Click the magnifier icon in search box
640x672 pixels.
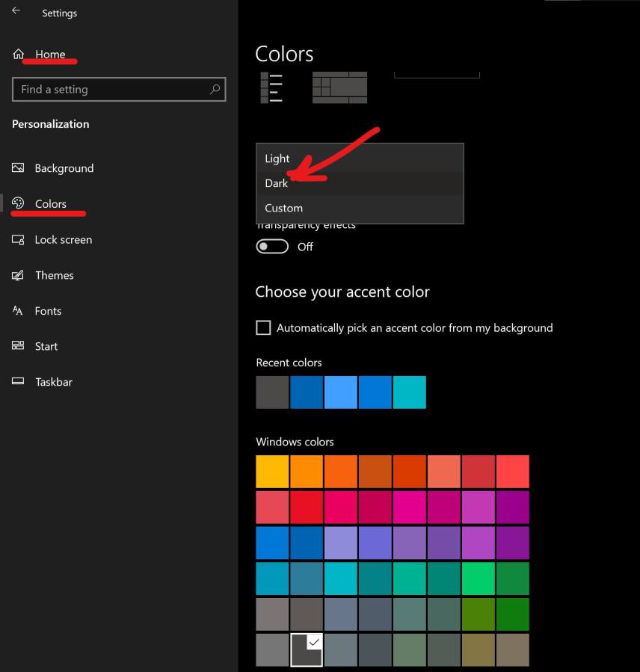click(x=215, y=89)
